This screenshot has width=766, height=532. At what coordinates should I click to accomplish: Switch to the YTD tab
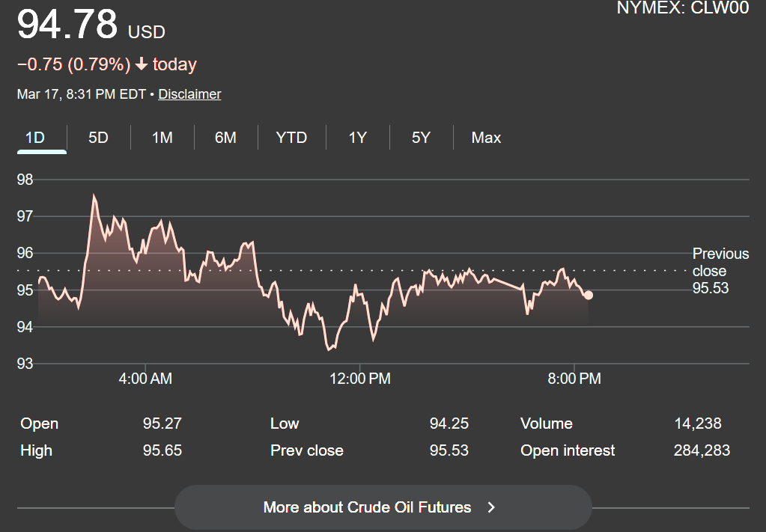pos(291,138)
